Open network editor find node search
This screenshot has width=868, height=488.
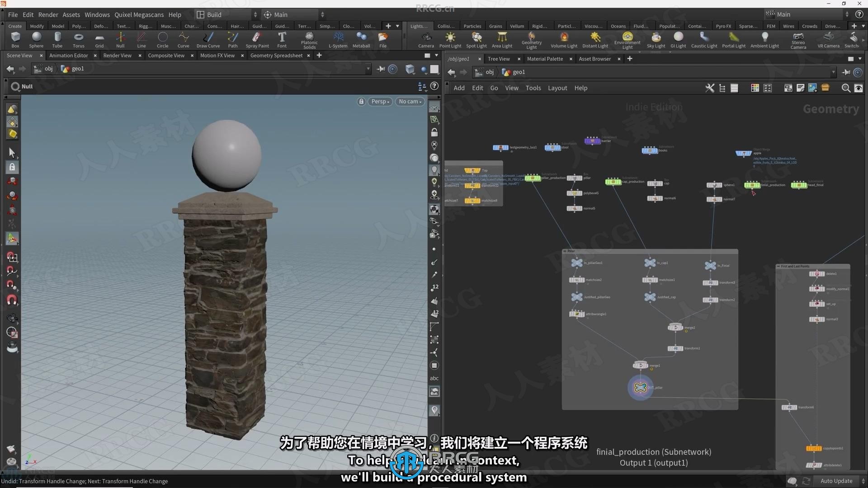point(845,88)
